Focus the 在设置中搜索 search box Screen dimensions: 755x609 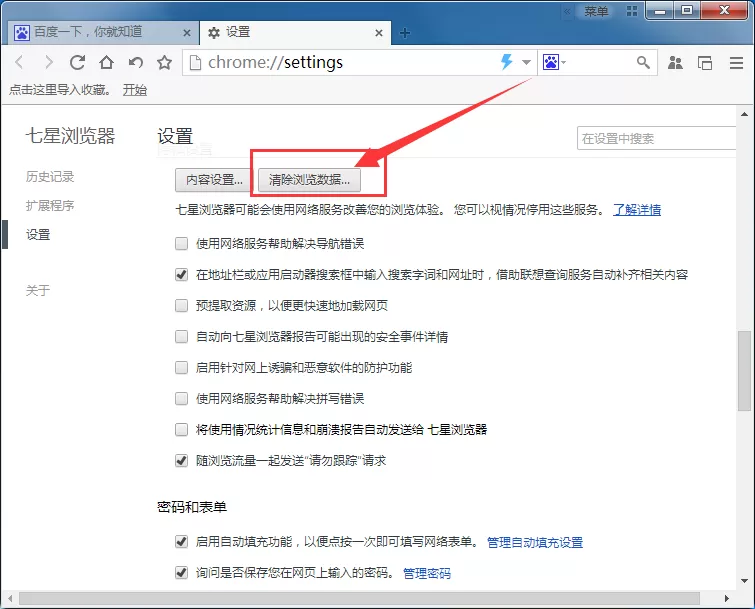point(656,139)
